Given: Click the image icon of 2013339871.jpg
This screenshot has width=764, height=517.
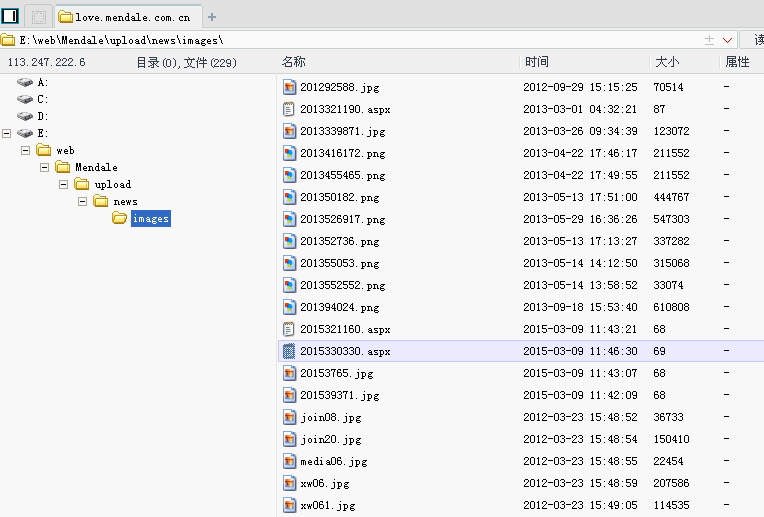Looking at the screenshot, I should click(289, 131).
